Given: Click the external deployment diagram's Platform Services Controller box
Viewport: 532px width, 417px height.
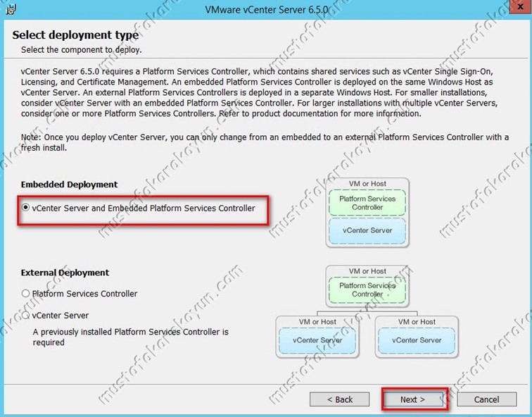Looking at the screenshot, I should [367, 290].
